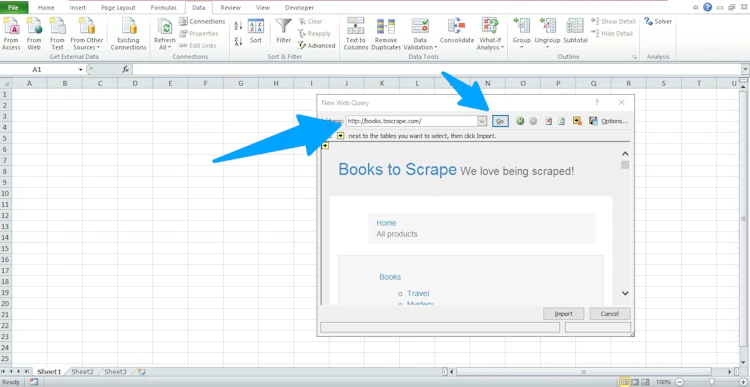
Task: Click the From Web import icon
Action: [x=34, y=33]
